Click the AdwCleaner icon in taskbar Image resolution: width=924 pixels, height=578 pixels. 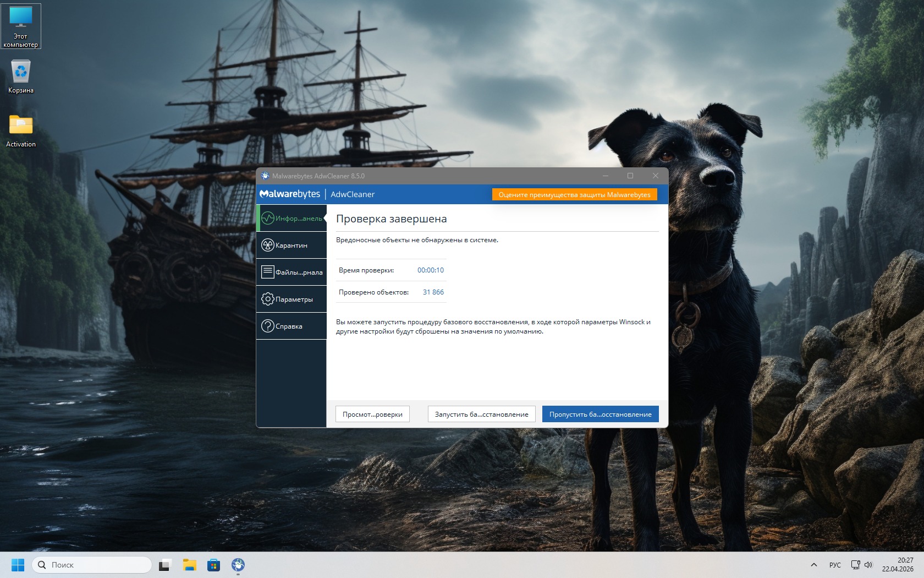(x=238, y=565)
